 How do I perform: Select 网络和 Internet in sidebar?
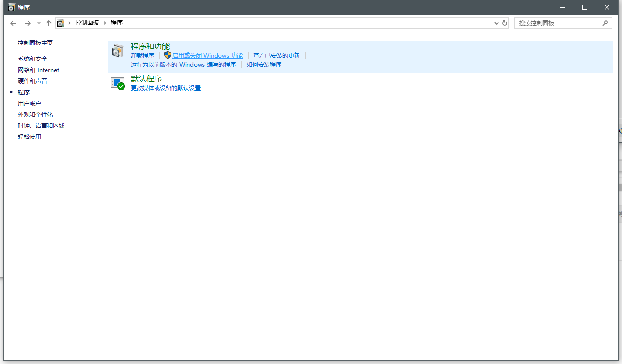pos(39,70)
